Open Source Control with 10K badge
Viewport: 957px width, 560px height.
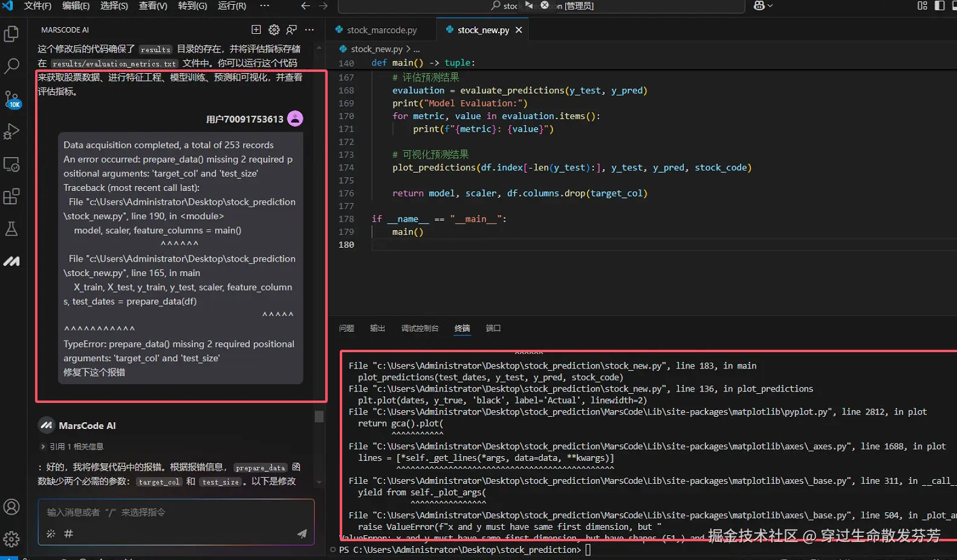(11, 99)
